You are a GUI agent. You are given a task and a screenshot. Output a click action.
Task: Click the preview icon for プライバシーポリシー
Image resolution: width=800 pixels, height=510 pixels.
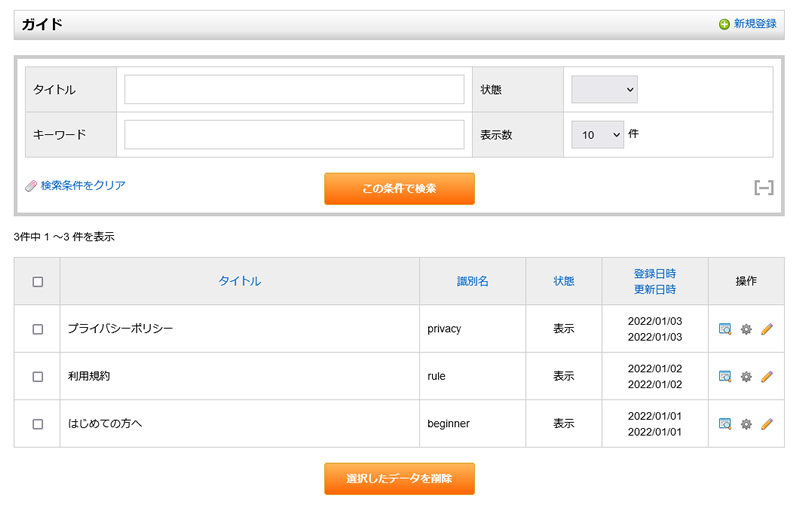725,329
